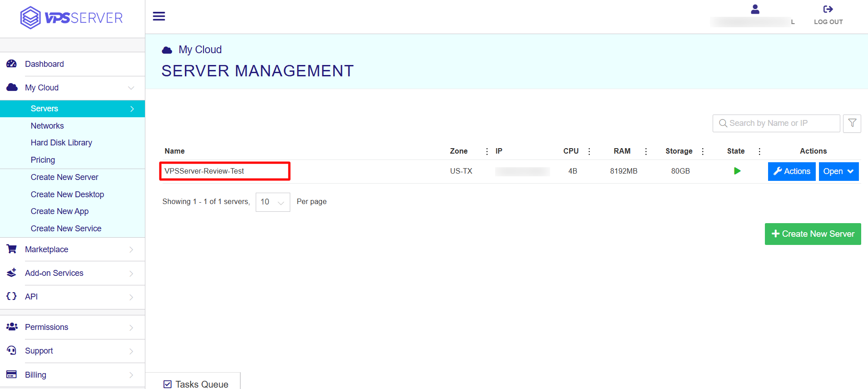Expand the Servers submenu arrow
The height and width of the screenshot is (389, 868).
click(132, 109)
